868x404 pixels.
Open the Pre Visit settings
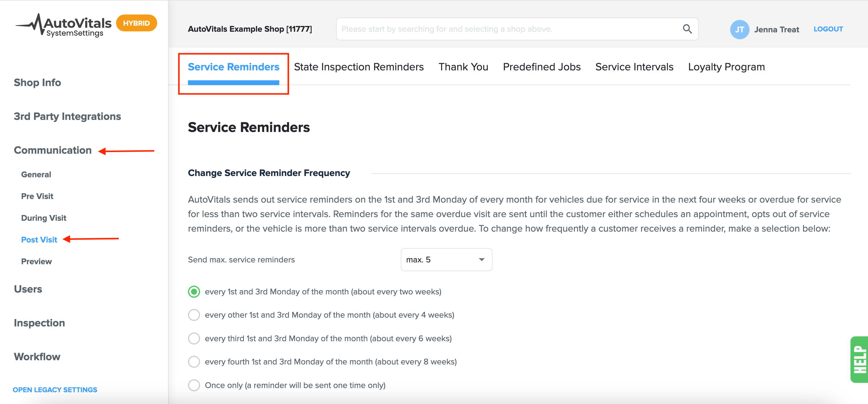click(x=37, y=196)
